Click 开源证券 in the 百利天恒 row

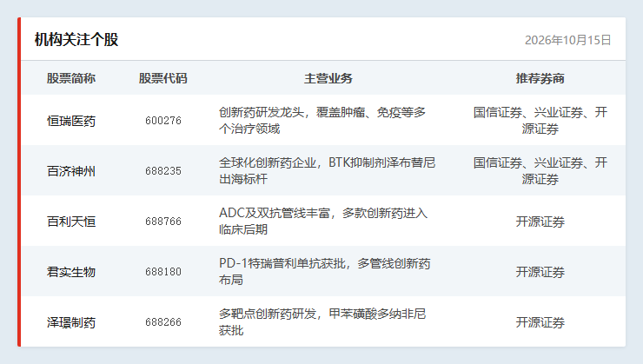pyautogui.click(x=540, y=222)
